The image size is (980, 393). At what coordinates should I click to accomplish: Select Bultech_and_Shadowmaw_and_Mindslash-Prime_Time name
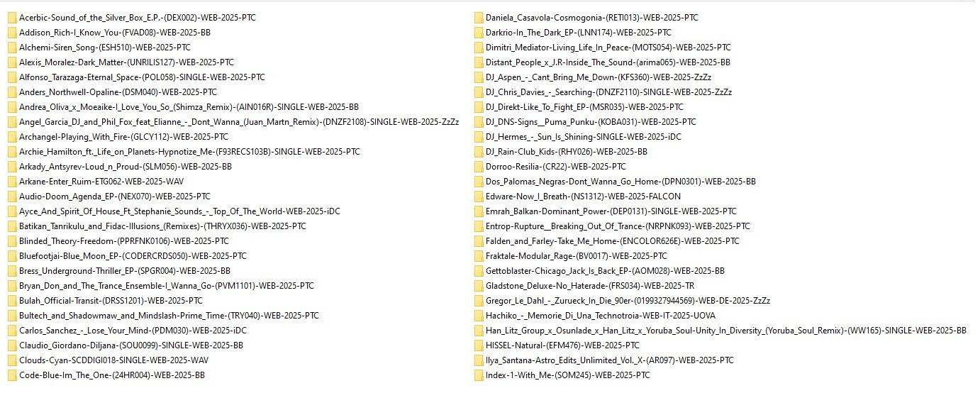coord(169,316)
